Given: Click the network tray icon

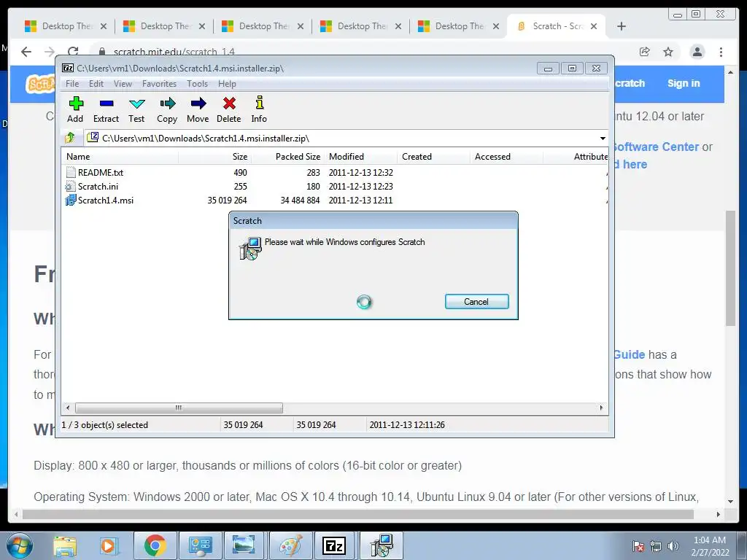Looking at the screenshot, I should (656, 545).
